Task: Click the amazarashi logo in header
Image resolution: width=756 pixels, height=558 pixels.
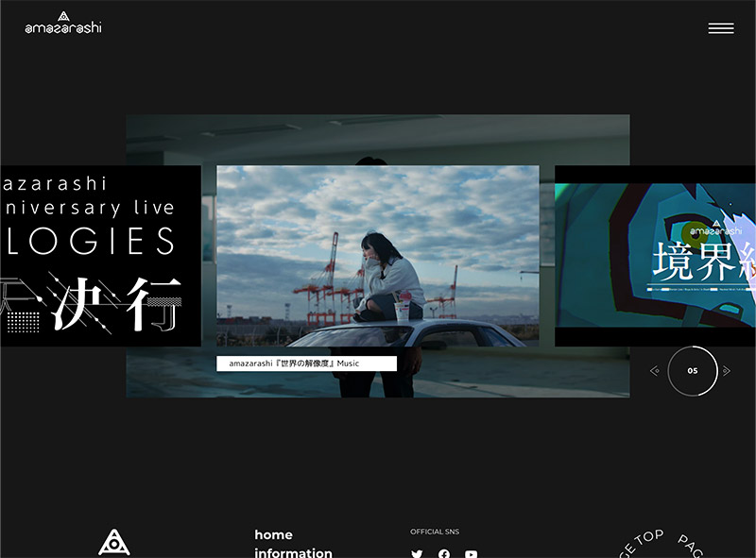Action: [x=63, y=23]
